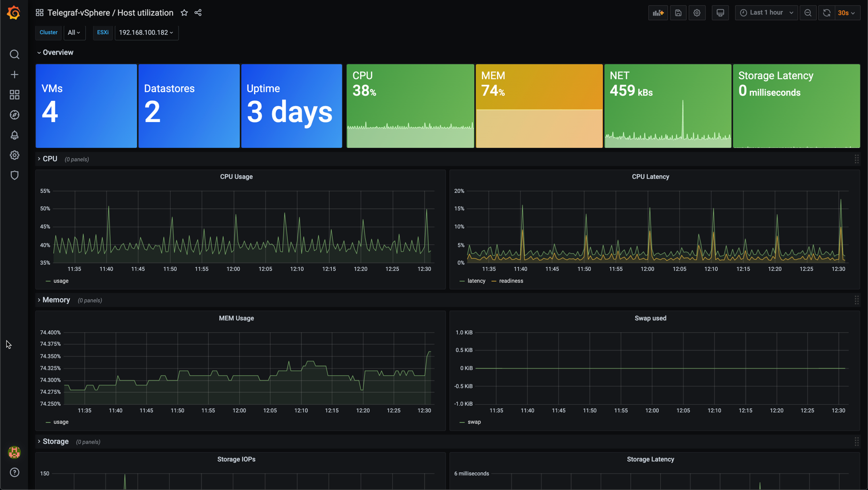The width and height of the screenshot is (868, 490).
Task: Expand the Memory row
Action: [53, 300]
